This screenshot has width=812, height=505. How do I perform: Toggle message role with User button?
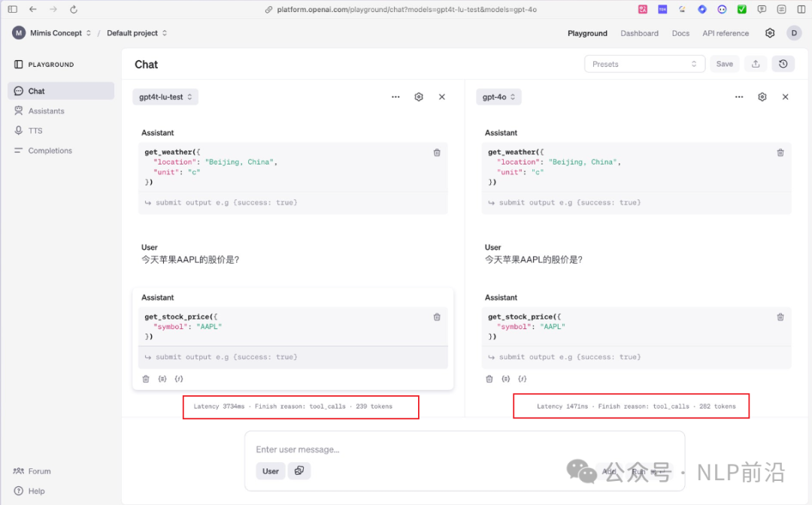(271, 471)
